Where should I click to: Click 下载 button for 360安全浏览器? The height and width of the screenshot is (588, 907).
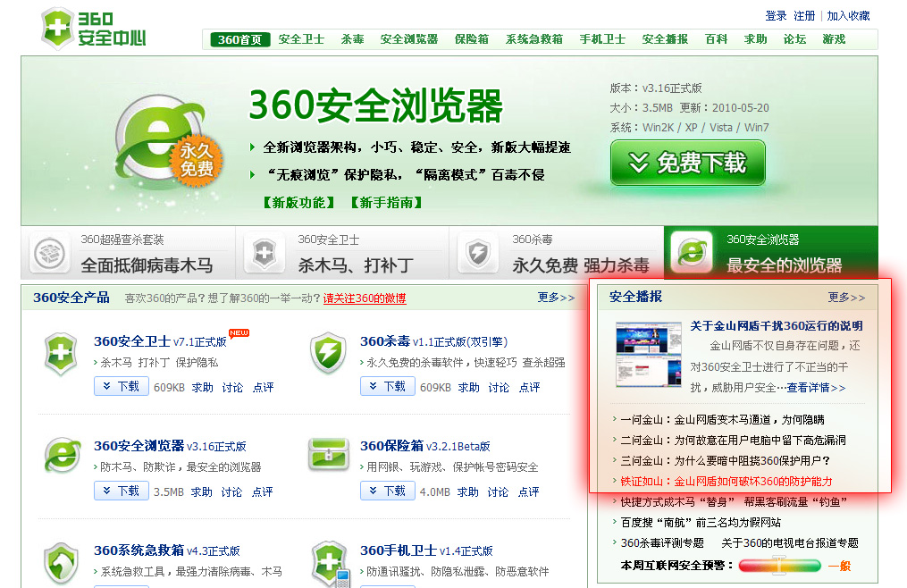click(x=122, y=491)
